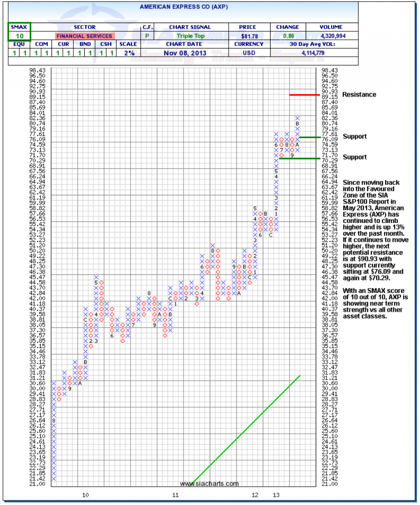Select the year 11 marker on the x-axis
420x505 pixels.
pyautogui.click(x=176, y=495)
